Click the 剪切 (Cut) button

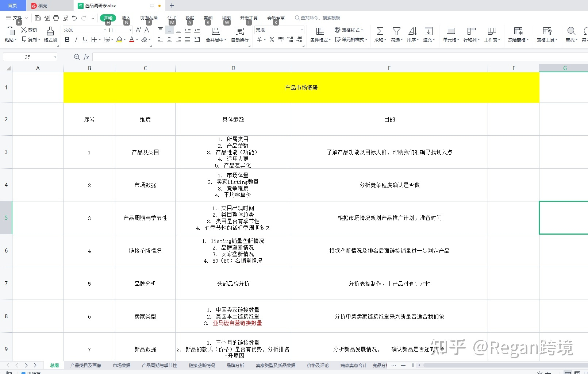coord(29,30)
